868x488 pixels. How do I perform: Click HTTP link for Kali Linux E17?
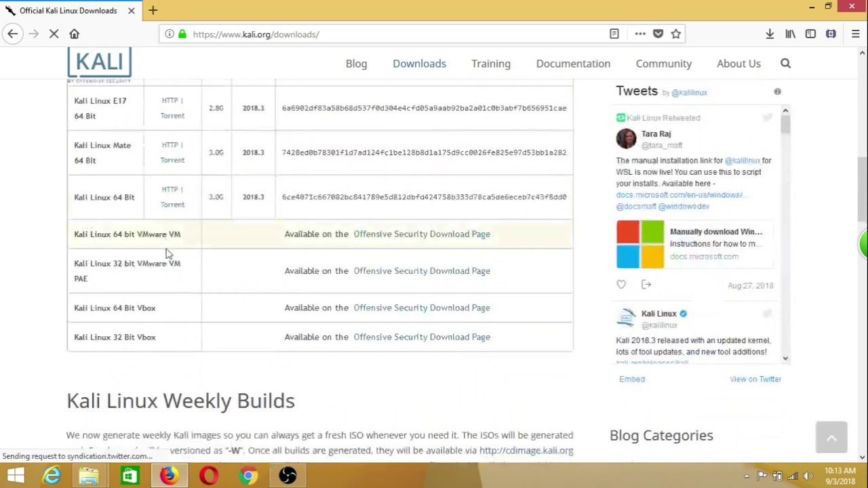click(170, 100)
